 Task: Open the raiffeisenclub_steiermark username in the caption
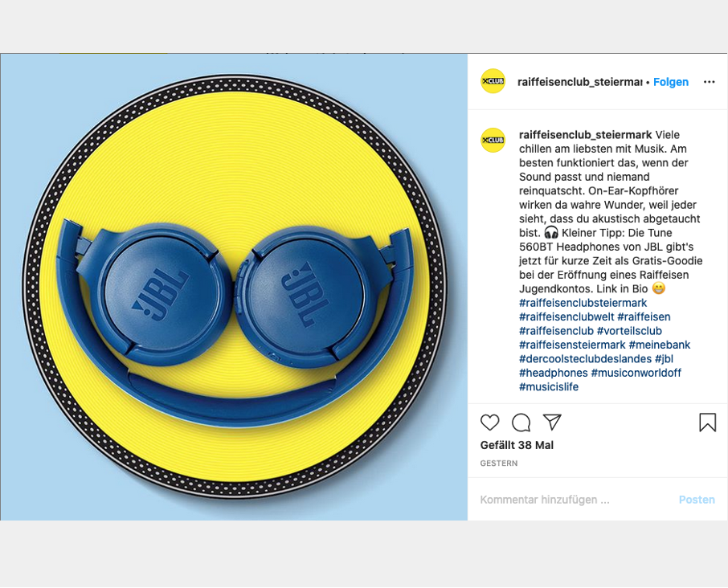[x=586, y=135]
